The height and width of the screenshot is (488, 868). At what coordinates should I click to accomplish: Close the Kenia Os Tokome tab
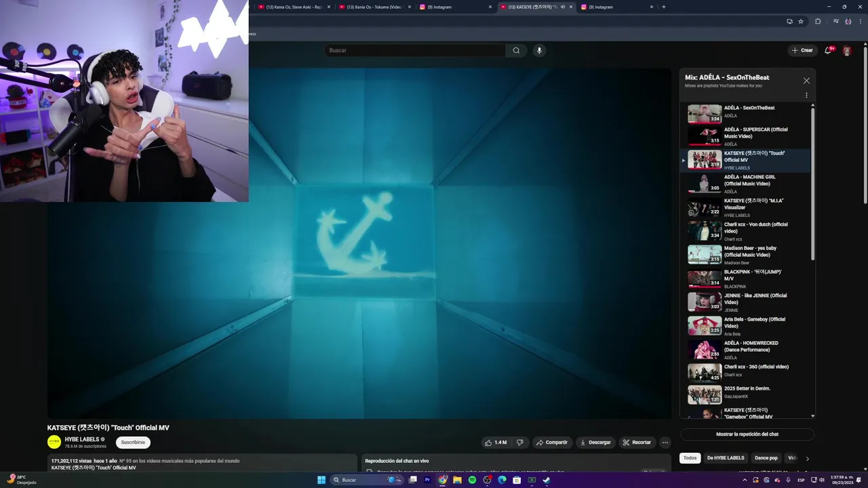tap(410, 7)
